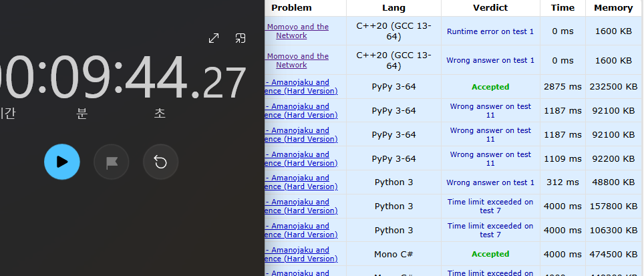Click PyPy 3-64 in the Accepted row
The image size is (644, 276).
(x=394, y=87)
